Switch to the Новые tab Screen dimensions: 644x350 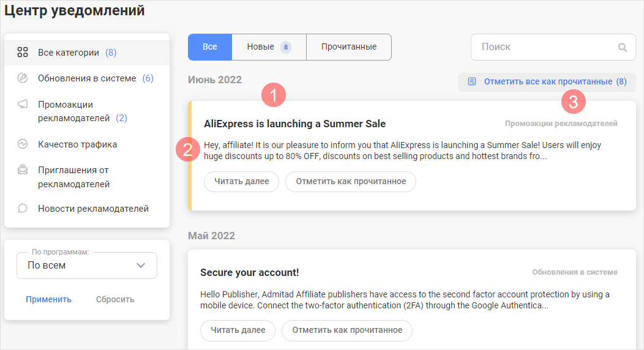pyautogui.click(x=268, y=47)
